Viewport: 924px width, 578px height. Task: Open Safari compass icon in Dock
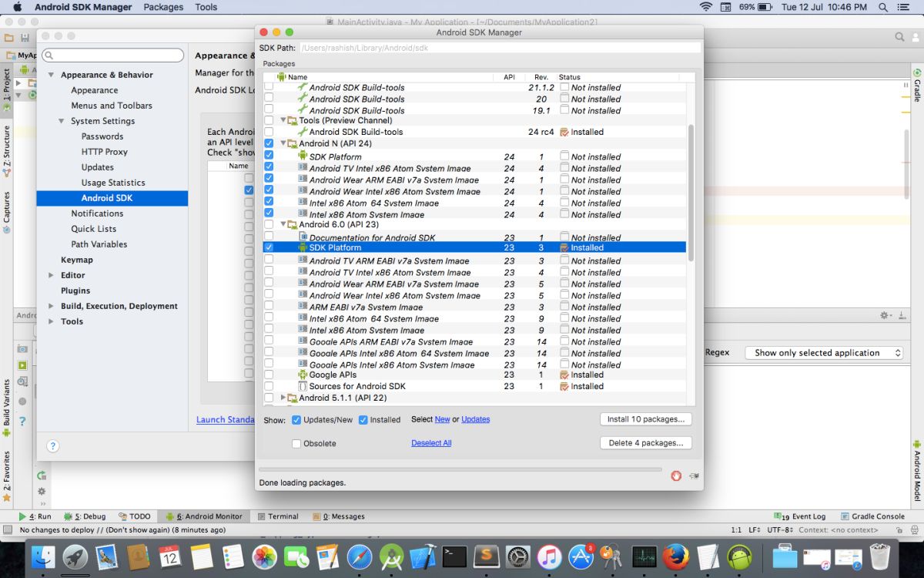pos(360,556)
